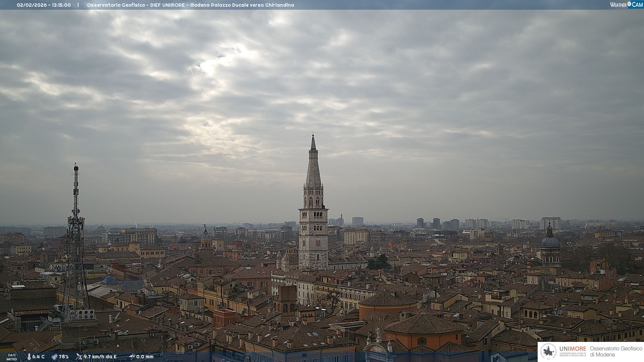The image size is (644, 362).
Task: Click the wind anemometer icon
Action: click(79, 357)
